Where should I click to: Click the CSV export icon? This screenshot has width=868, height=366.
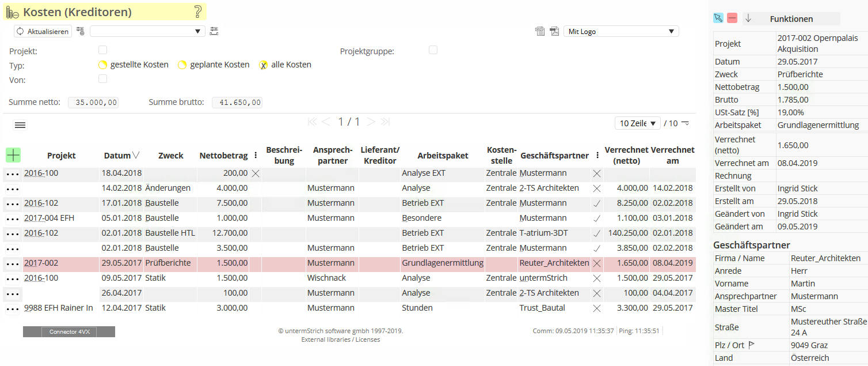(x=540, y=32)
